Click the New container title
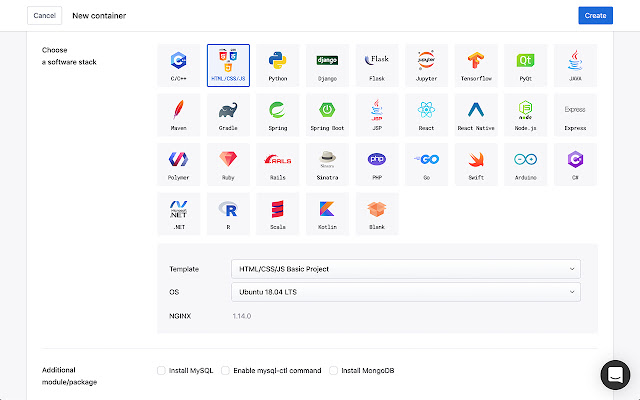 coord(99,16)
